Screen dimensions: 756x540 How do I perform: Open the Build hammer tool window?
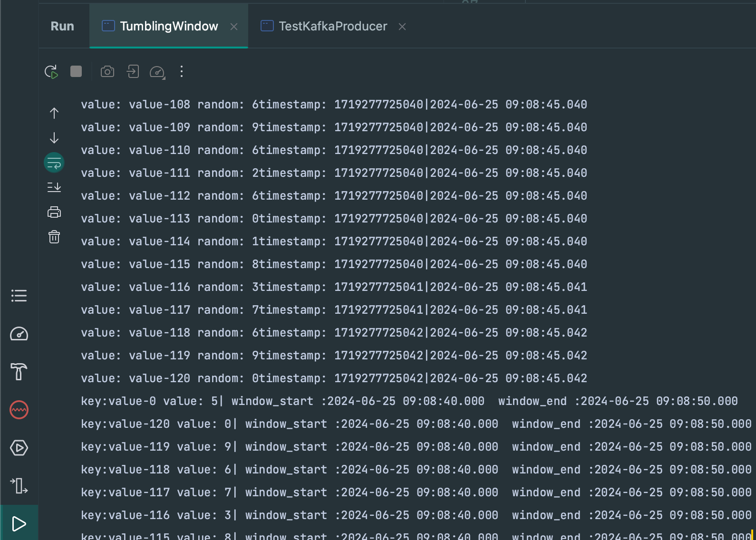tap(19, 372)
